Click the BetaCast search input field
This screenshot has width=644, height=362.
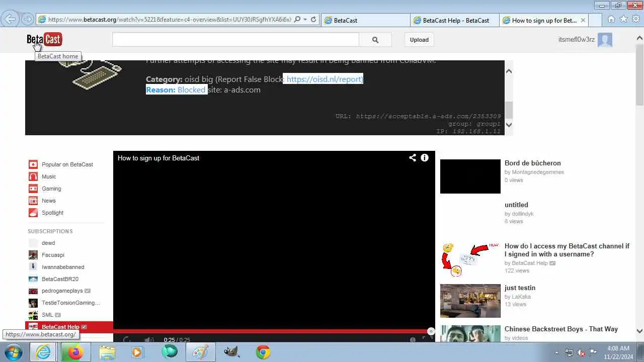tap(235, 40)
